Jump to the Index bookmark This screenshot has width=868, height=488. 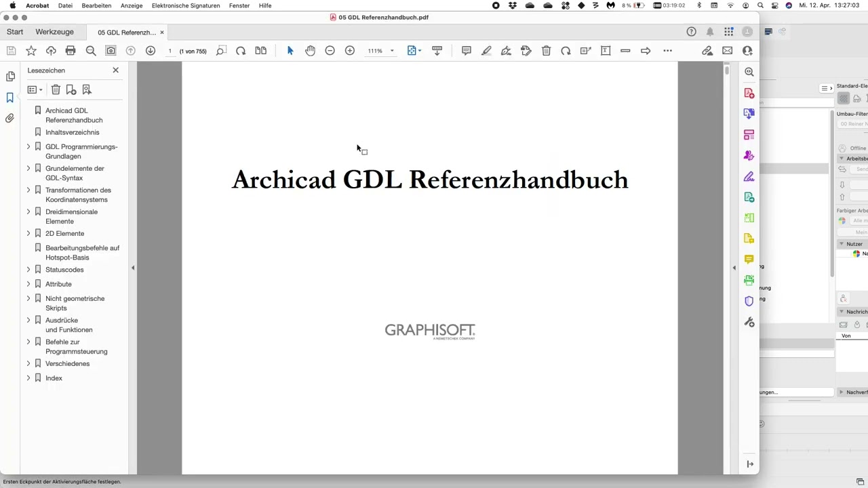coord(54,378)
